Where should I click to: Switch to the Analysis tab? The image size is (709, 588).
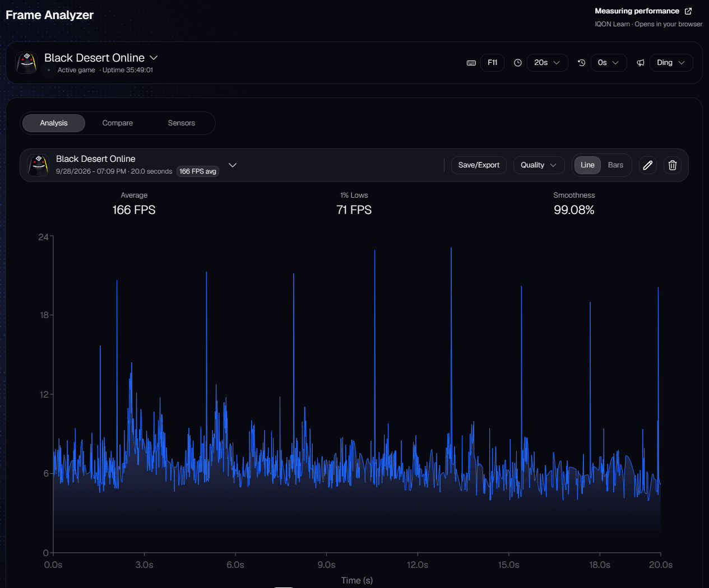tap(54, 123)
